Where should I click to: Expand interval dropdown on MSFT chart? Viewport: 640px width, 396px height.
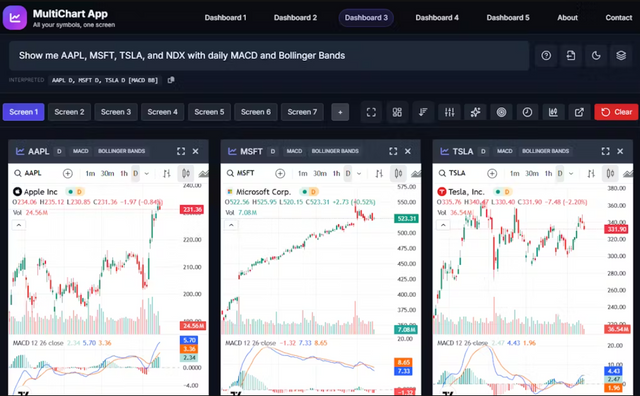[x=359, y=174]
